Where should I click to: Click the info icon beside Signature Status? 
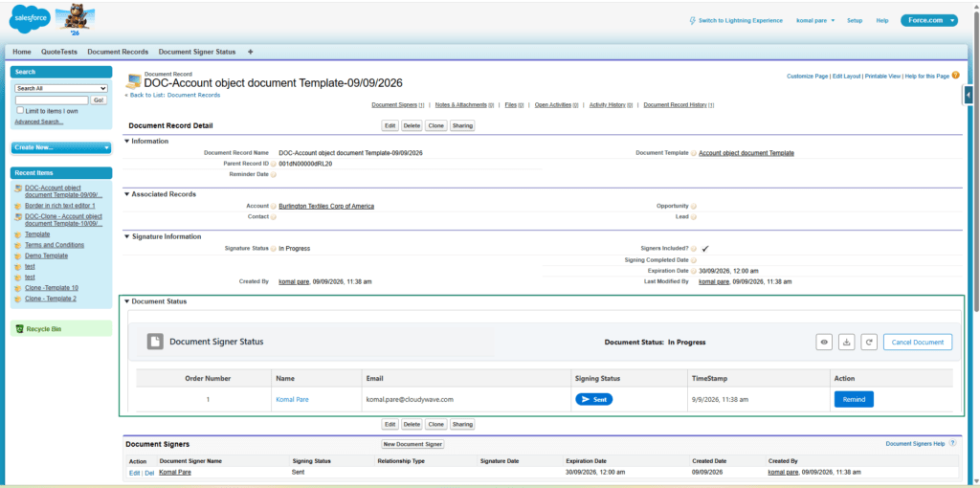pos(273,249)
